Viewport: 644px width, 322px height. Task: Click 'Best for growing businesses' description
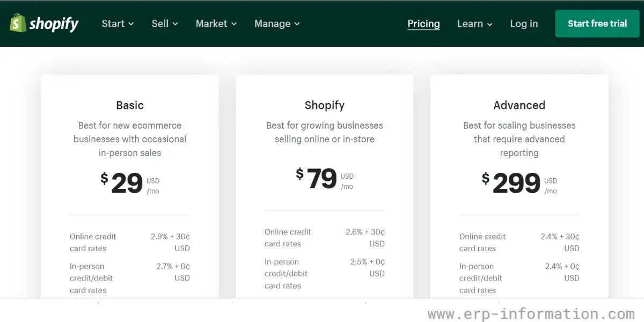pos(325,132)
